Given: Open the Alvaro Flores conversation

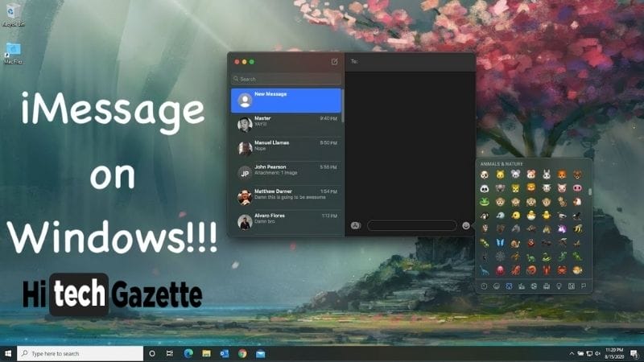Looking at the screenshot, I should click(287, 222).
